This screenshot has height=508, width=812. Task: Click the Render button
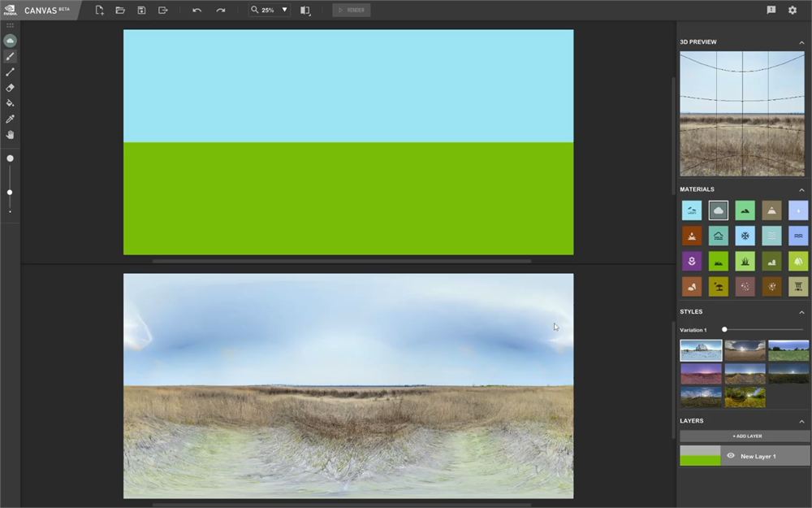click(351, 10)
